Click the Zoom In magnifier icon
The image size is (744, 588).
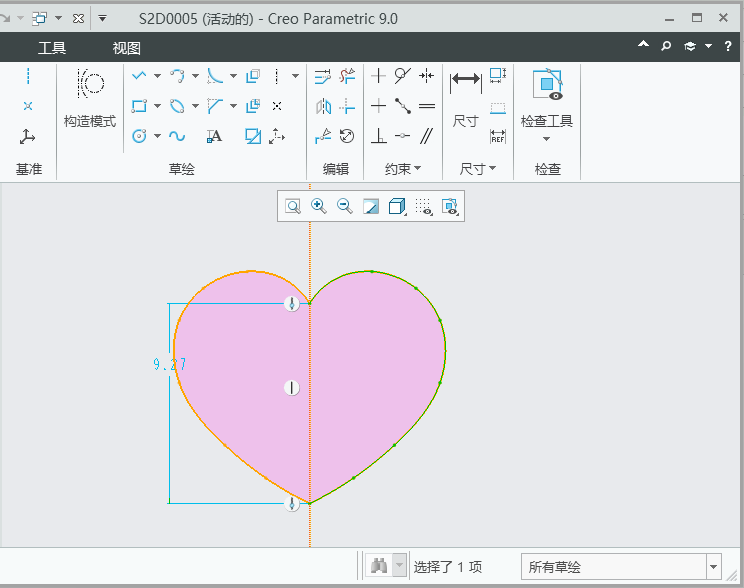point(319,206)
